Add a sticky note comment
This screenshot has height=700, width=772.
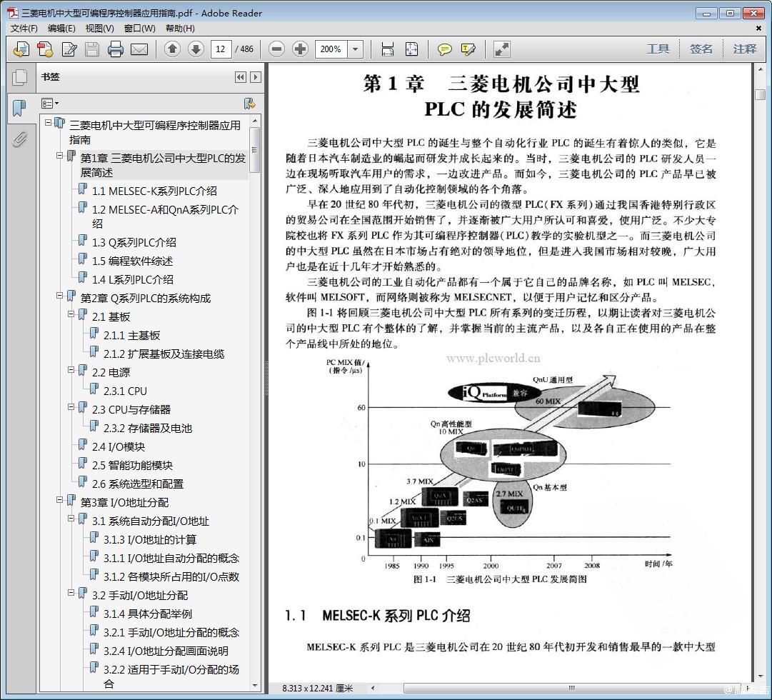click(x=445, y=49)
